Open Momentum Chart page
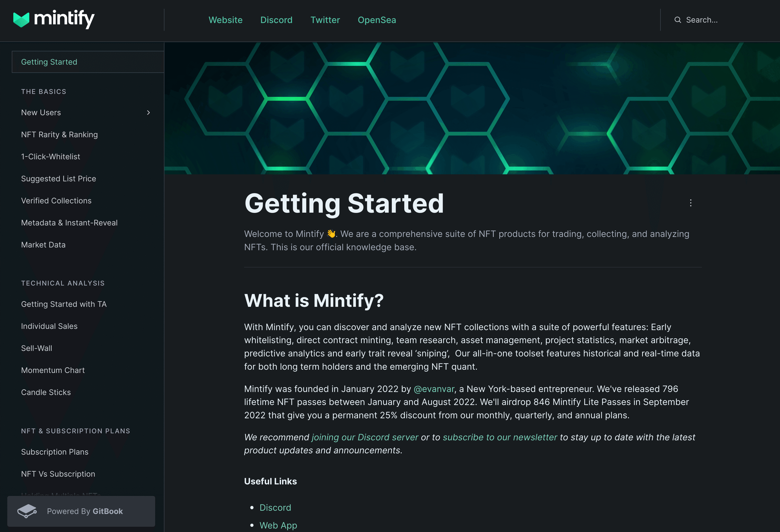The image size is (780, 532). coord(53,370)
